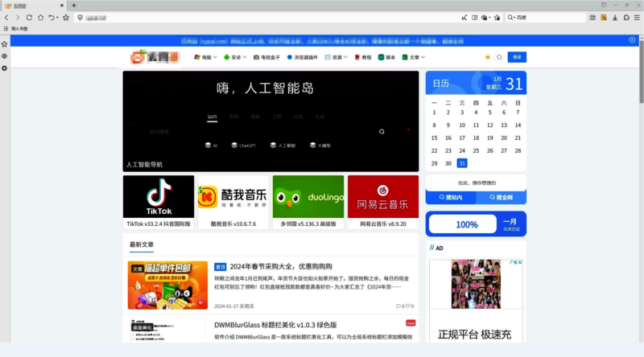Open the 酷我音乐 v10.6.7.6 card
This screenshot has height=357, width=644.
point(233,203)
